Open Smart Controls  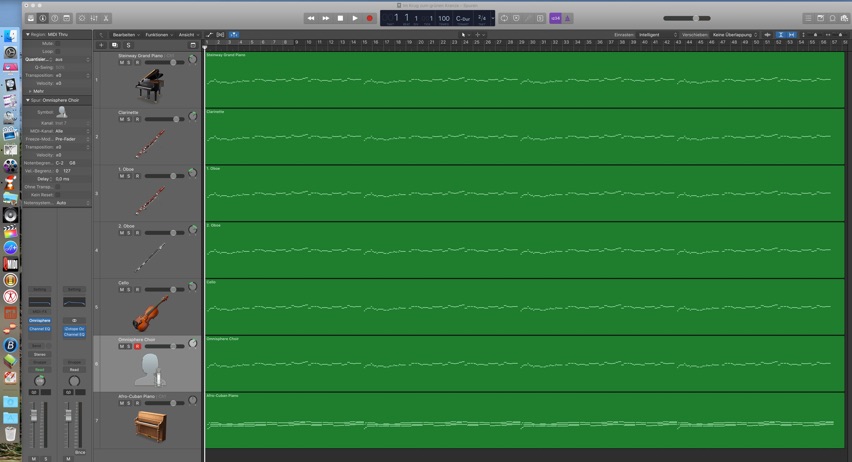(x=82, y=18)
